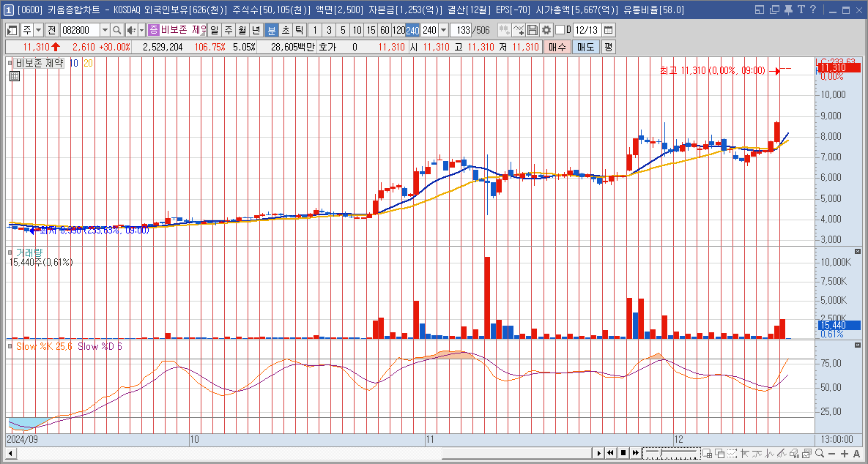Select the 분 (minute) chart period

coord(271,31)
